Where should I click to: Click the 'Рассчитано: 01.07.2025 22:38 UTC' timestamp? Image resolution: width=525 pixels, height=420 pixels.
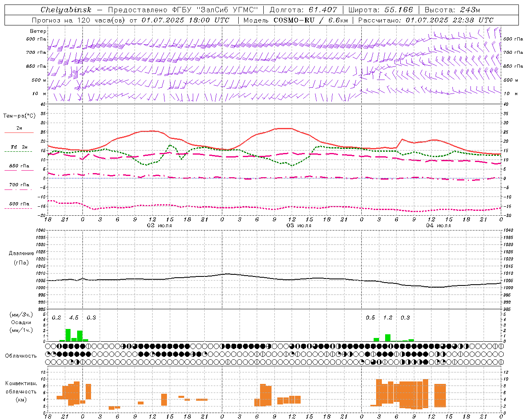(x=426, y=20)
